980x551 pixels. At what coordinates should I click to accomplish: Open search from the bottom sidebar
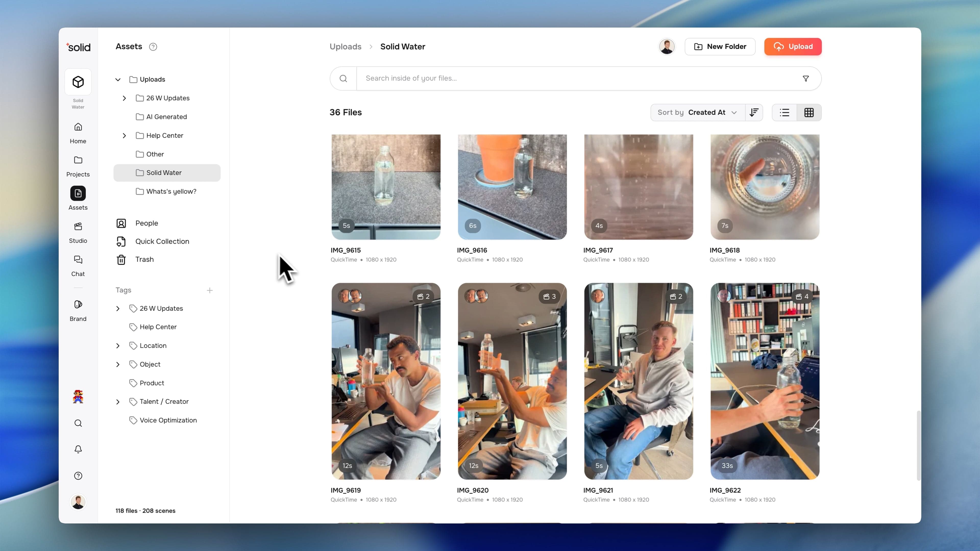click(x=78, y=423)
